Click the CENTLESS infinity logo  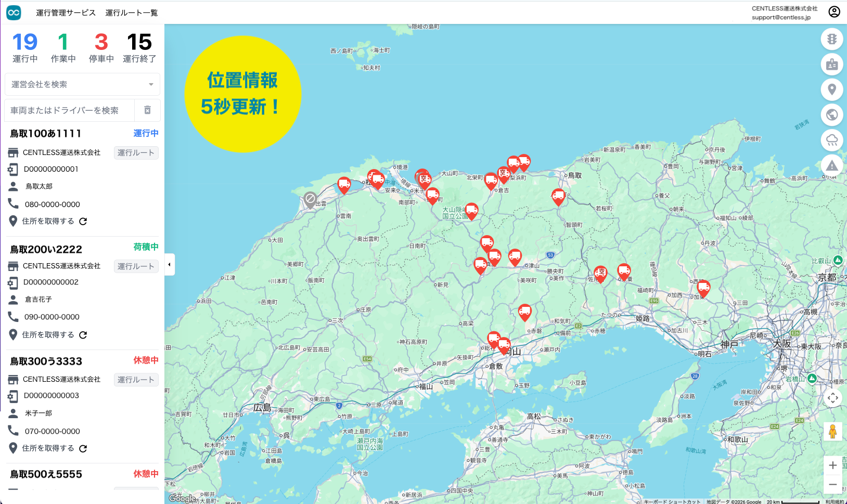click(x=14, y=12)
